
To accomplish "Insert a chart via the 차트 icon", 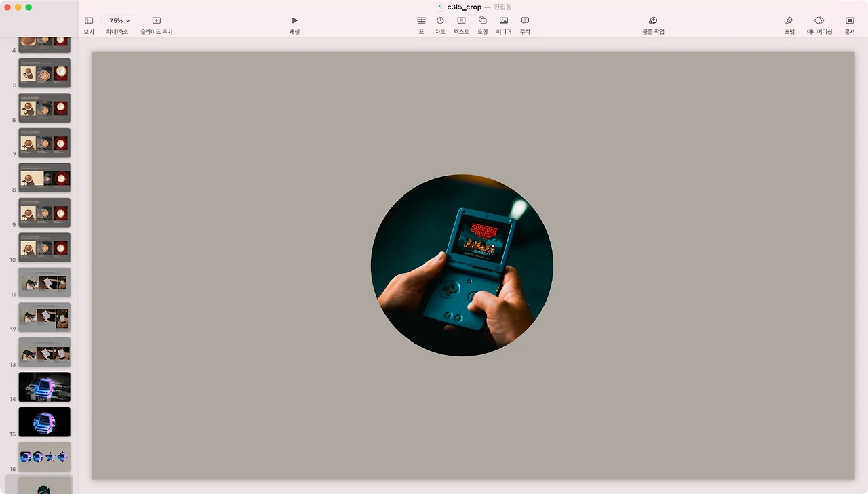I will tap(440, 21).
